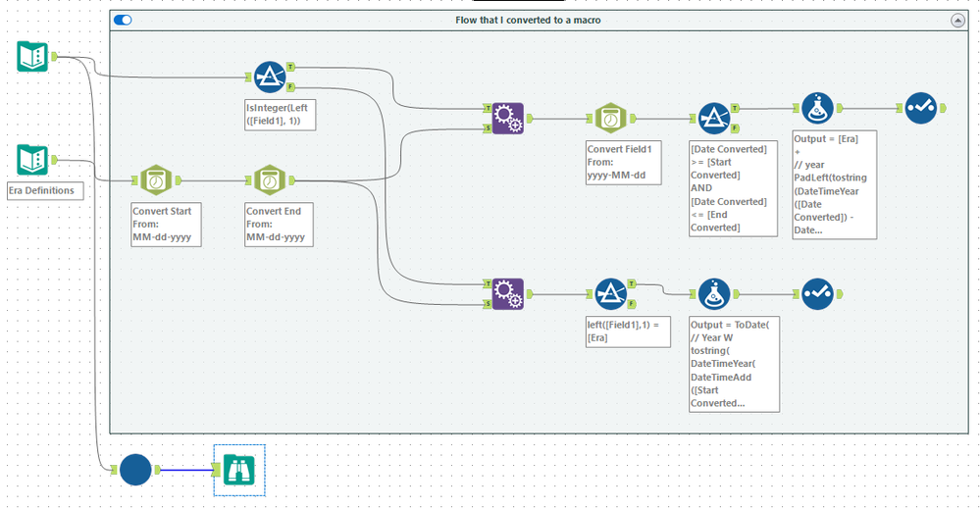Select the Convert End DateTime tool
This screenshot has width=980, height=509.
[270, 180]
